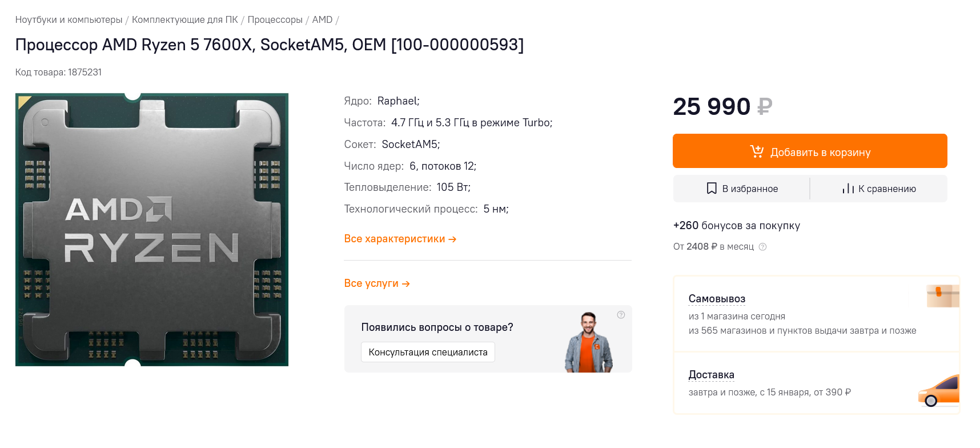Open the Самовывоз pickup details
This screenshot has width=980, height=448.
click(717, 299)
